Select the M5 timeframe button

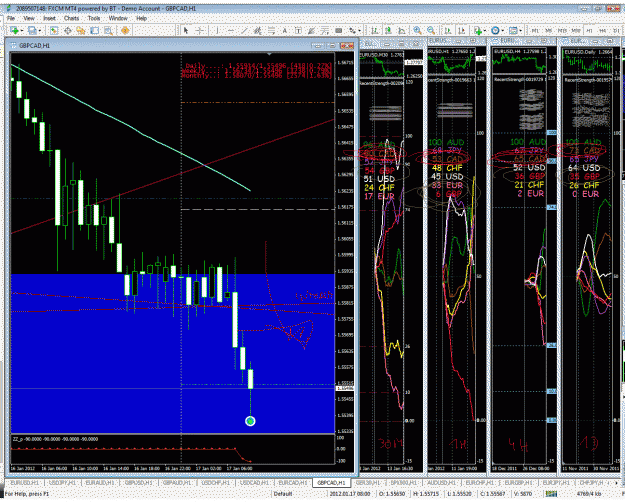[x=548, y=30]
